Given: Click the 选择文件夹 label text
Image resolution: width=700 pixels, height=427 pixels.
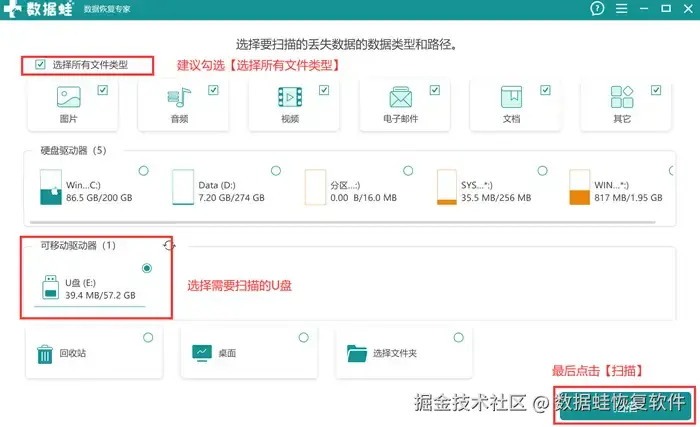Looking at the screenshot, I should pyautogui.click(x=395, y=353).
